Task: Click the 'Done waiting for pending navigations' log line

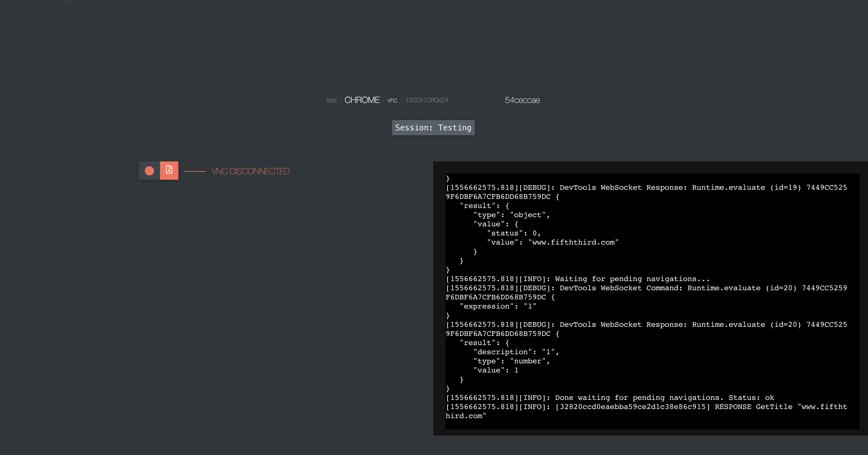Action: (x=610, y=398)
